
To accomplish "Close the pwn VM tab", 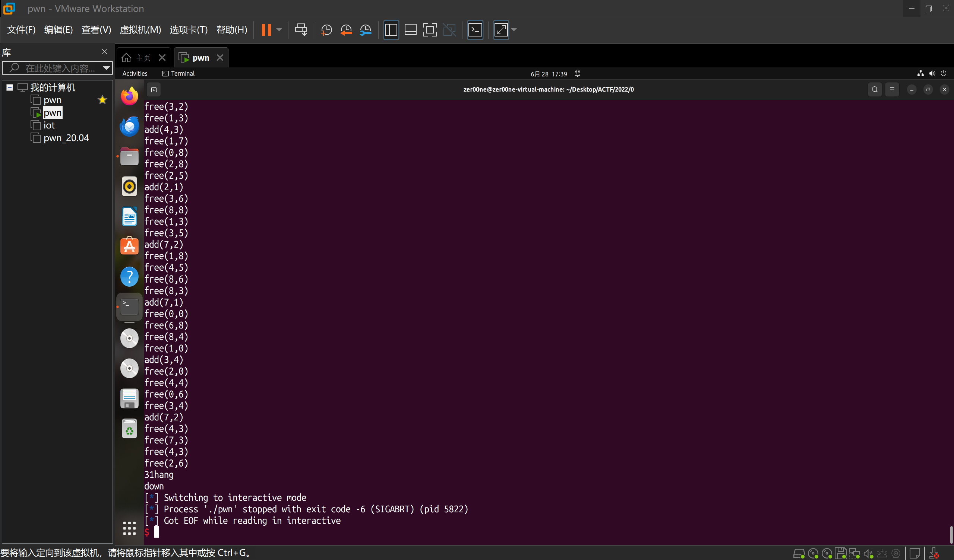I will [220, 57].
